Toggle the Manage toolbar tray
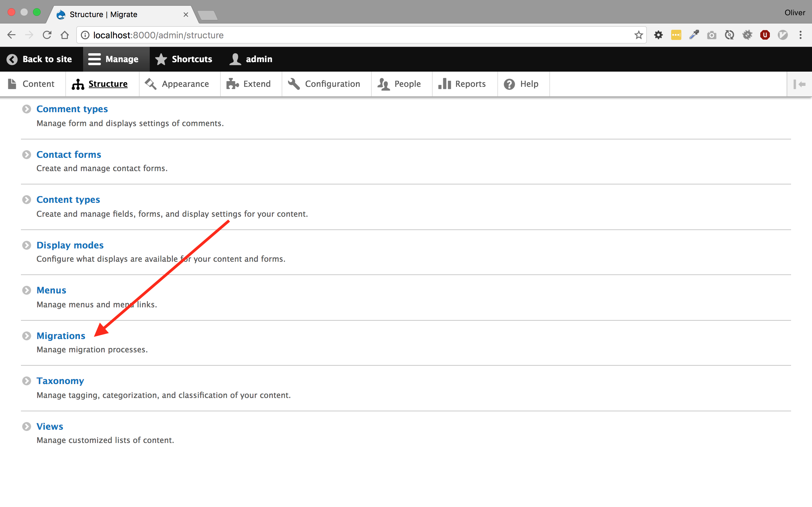 click(x=114, y=59)
